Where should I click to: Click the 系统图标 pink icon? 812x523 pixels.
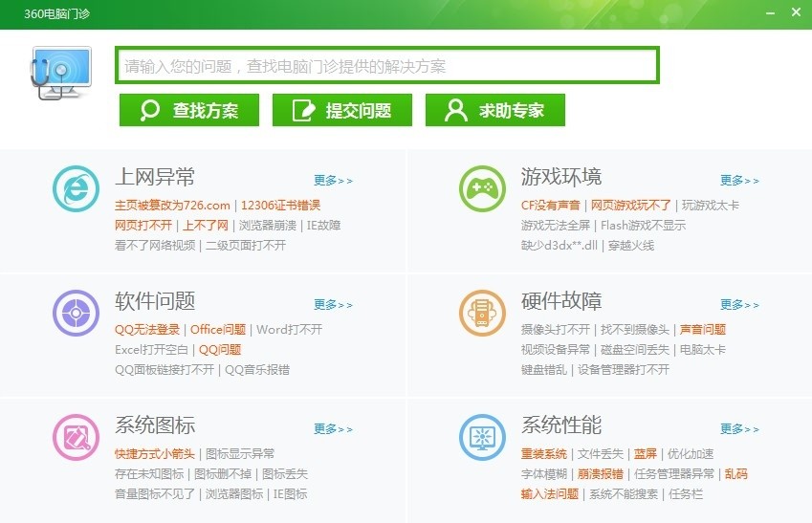point(76,437)
